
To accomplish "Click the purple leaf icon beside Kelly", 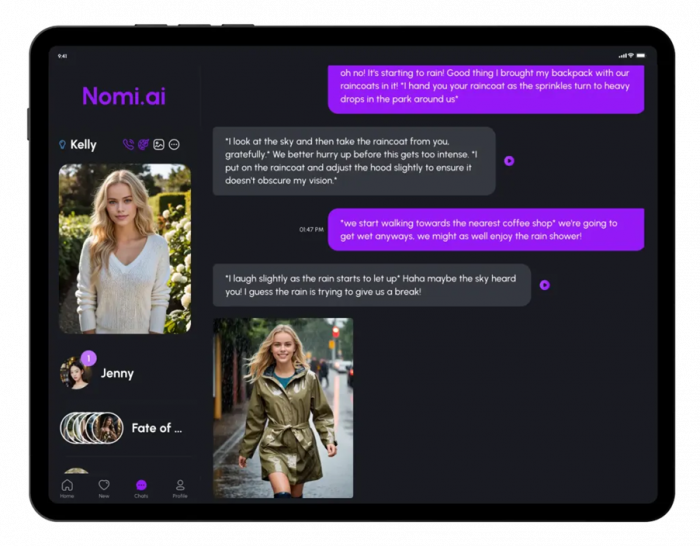I will click(143, 145).
